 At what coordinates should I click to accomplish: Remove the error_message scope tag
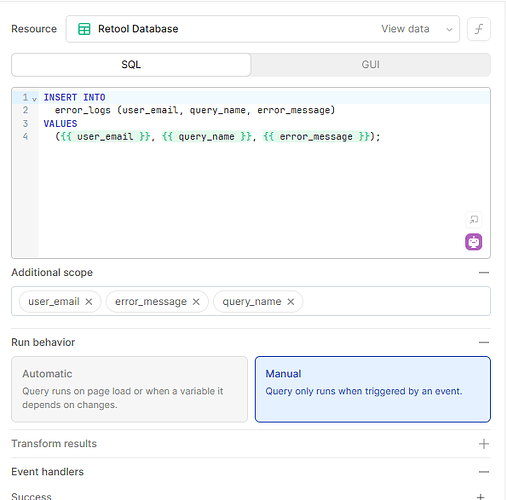pos(196,302)
